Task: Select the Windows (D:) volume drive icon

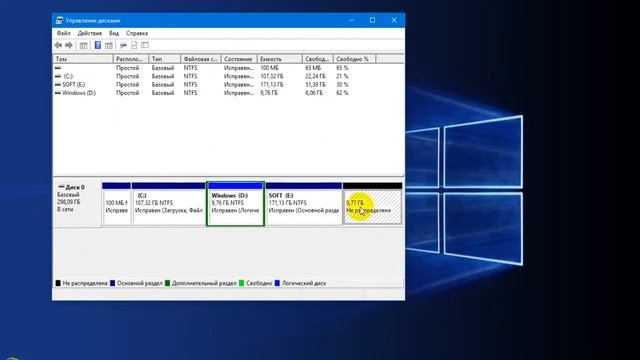Action: coord(58,93)
